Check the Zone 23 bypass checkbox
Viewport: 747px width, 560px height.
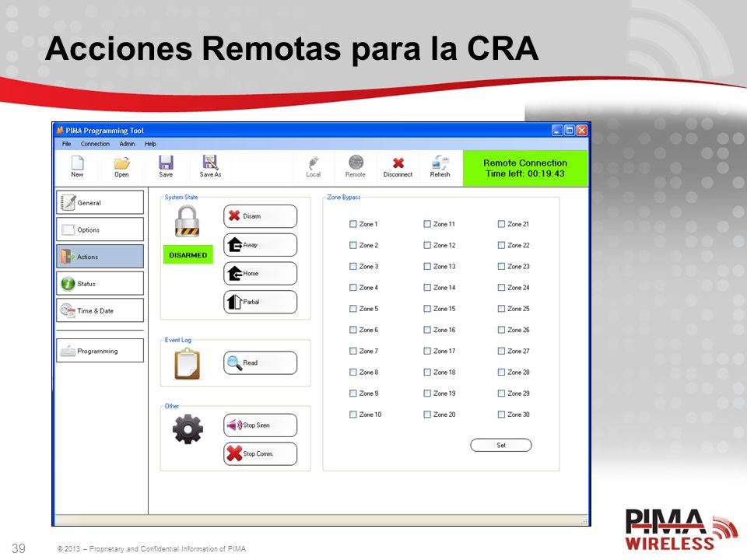click(501, 266)
